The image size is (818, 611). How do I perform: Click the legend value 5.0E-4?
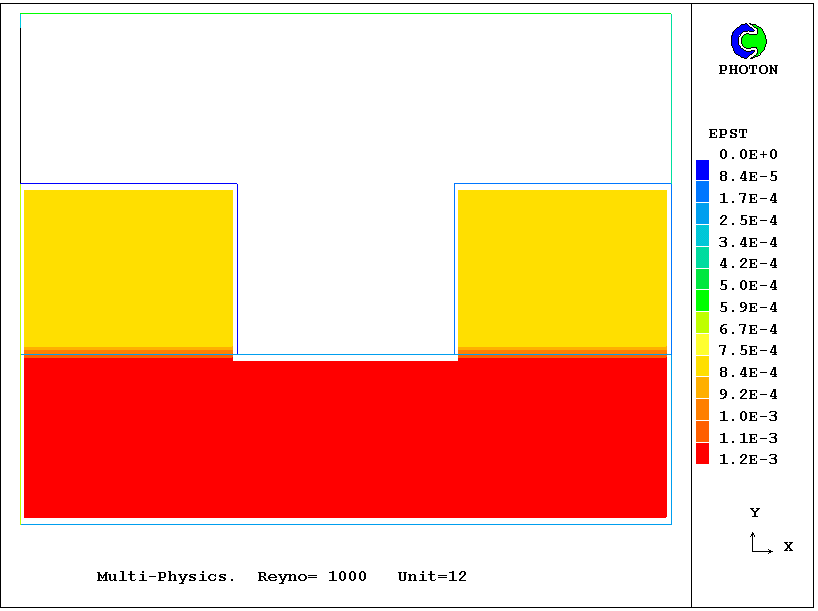click(748, 285)
